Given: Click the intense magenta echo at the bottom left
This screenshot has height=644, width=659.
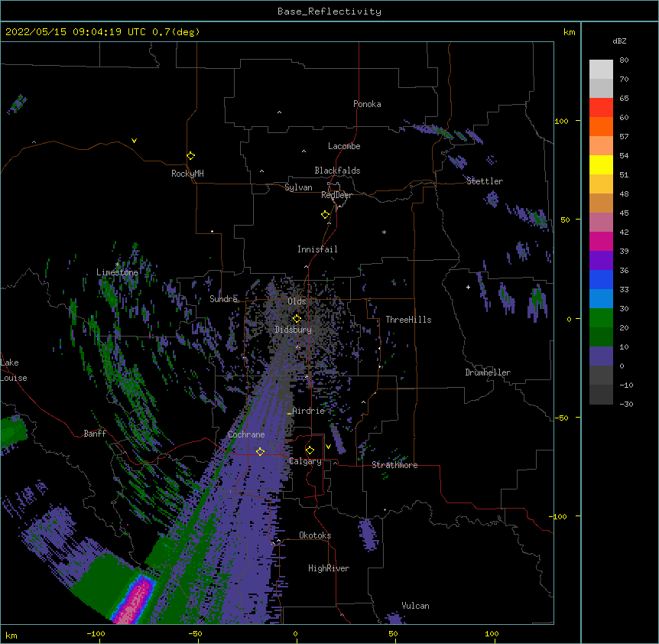Looking at the screenshot, I should pyautogui.click(x=135, y=601).
